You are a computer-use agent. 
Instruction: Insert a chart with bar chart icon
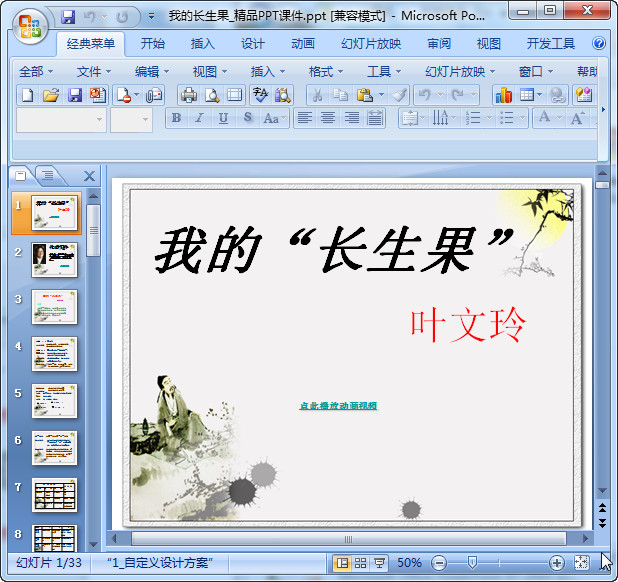click(504, 95)
